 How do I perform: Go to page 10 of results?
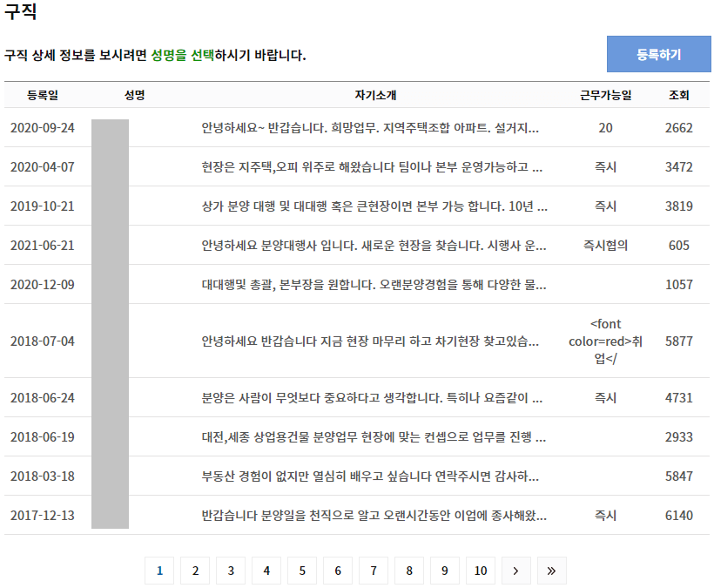coord(480,571)
